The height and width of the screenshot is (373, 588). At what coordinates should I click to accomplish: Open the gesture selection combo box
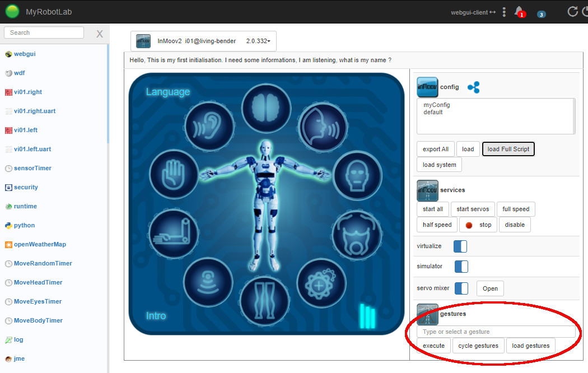click(x=496, y=332)
